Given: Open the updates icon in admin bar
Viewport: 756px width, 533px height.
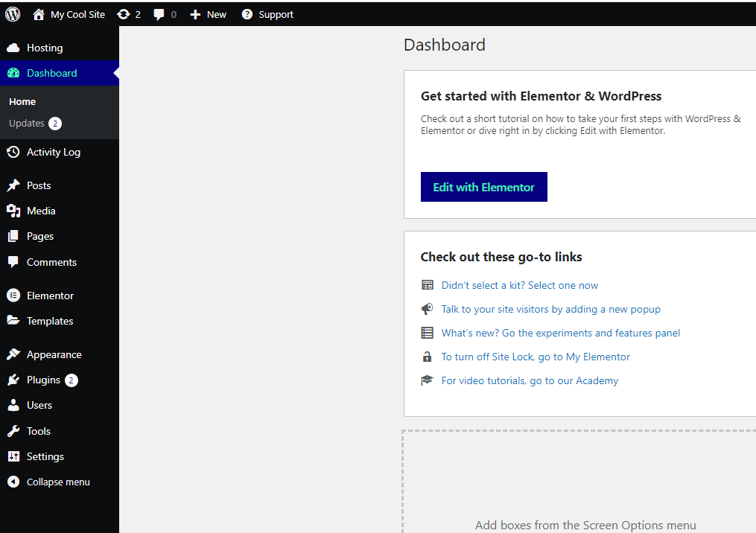Looking at the screenshot, I should click(124, 14).
